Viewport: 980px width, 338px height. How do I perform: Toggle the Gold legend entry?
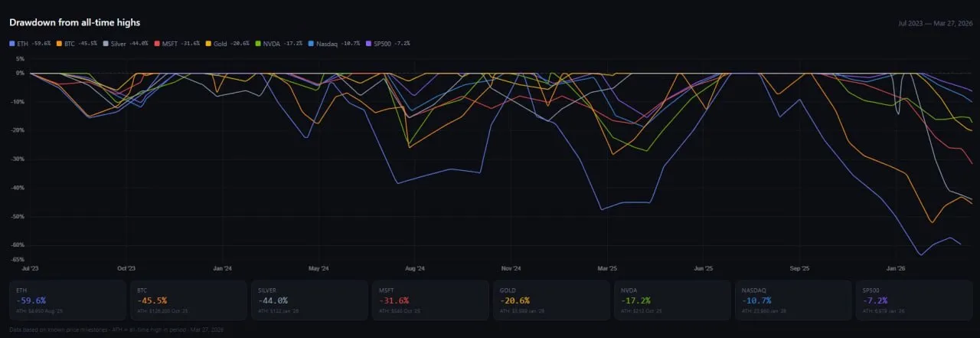[222, 44]
